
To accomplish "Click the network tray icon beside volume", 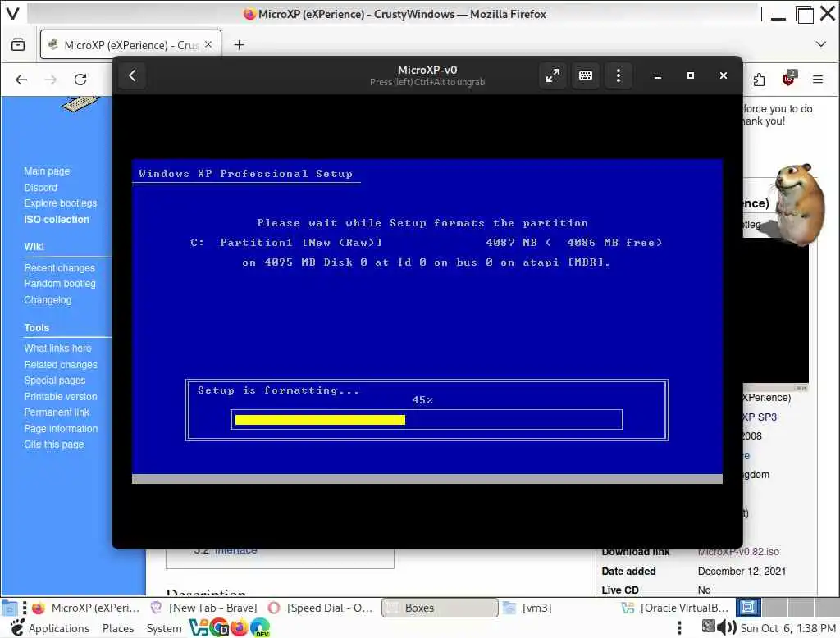I will (708, 626).
